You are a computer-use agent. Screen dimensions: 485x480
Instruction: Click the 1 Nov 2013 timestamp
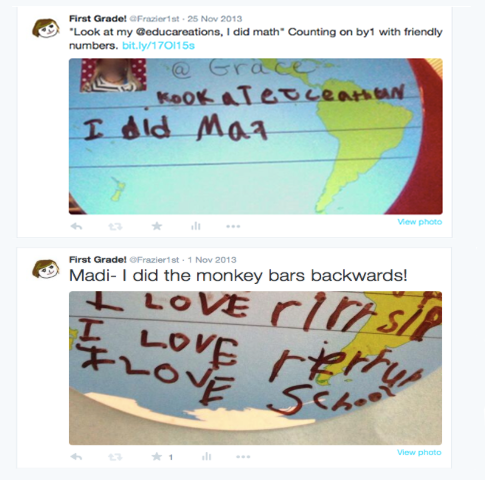tap(212, 260)
